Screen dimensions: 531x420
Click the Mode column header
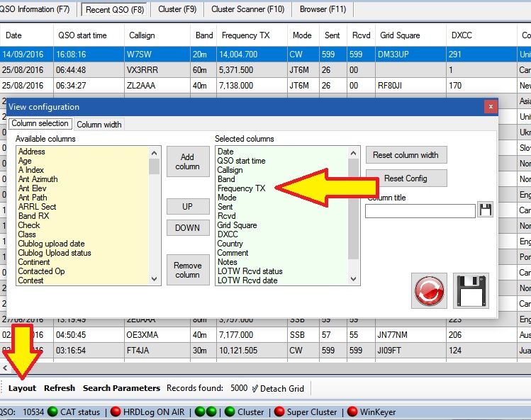coord(303,35)
